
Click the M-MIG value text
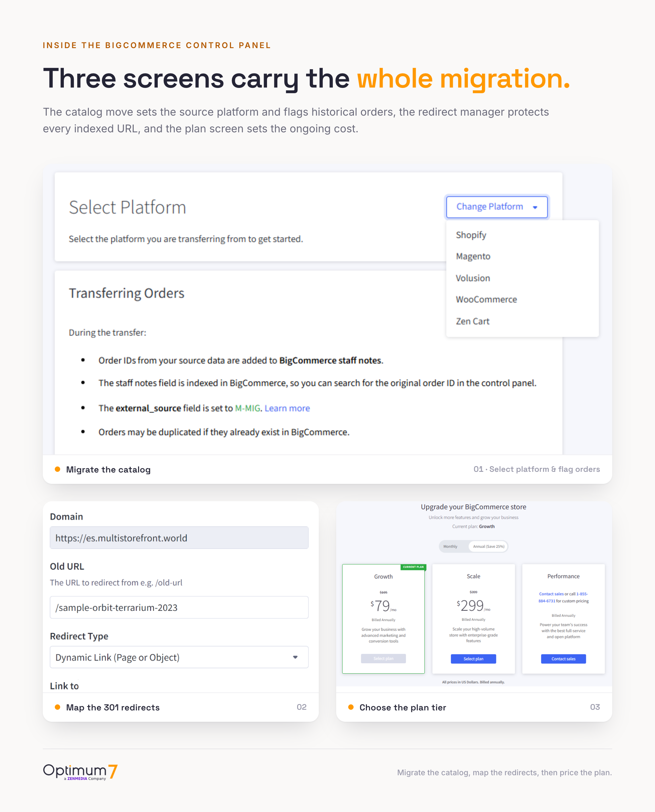[x=248, y=408]
